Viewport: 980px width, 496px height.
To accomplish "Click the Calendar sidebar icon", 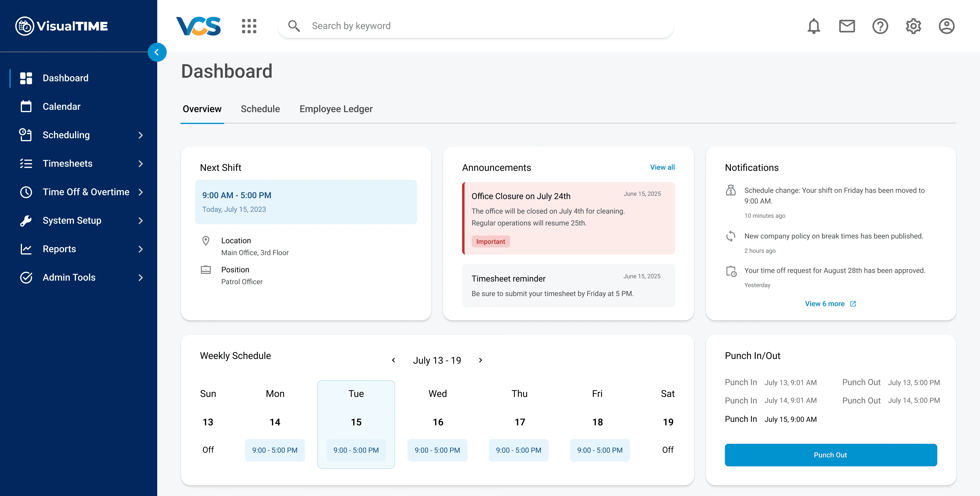I will (x=26, y=107).
